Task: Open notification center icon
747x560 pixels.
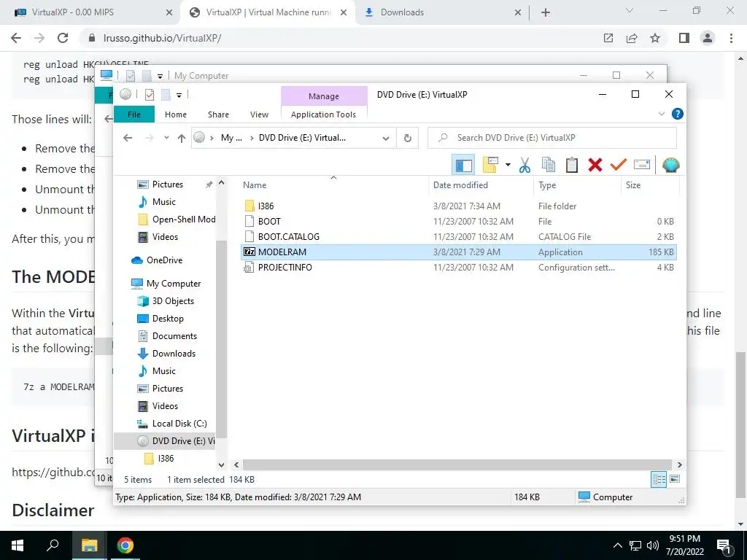Action: point(724,545)
